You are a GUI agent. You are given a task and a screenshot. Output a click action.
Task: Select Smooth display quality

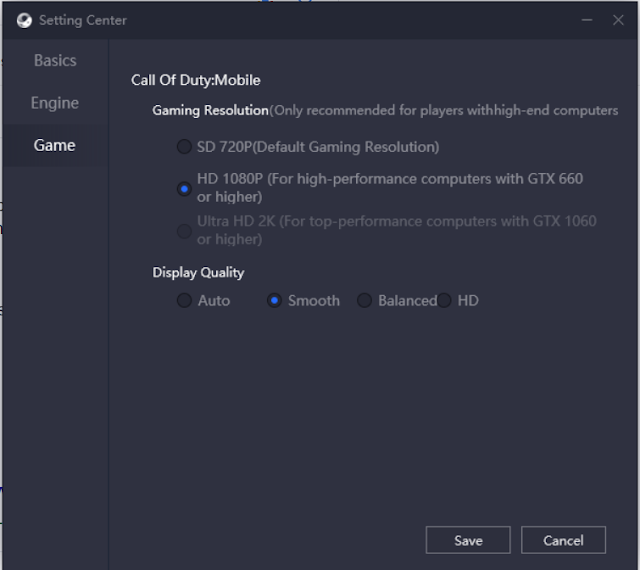(274, 301)
